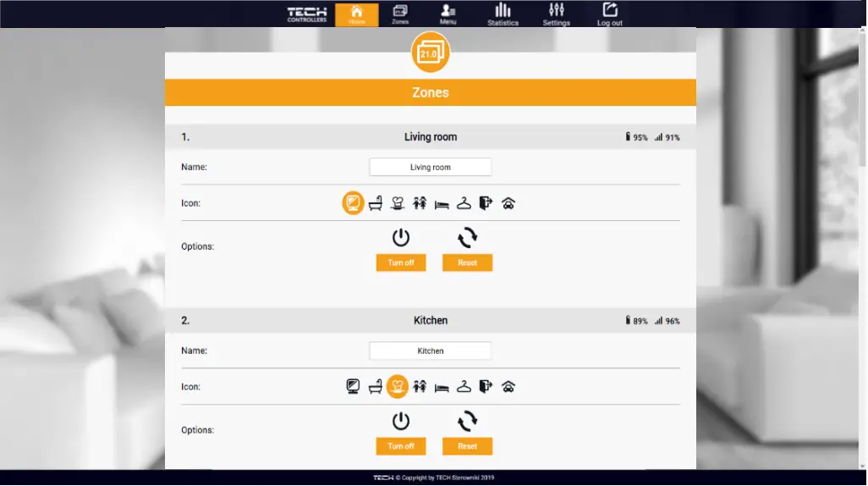Click power symbol icon for Living room
This screenshot has width=868, height=486.
tap(401, 238)
